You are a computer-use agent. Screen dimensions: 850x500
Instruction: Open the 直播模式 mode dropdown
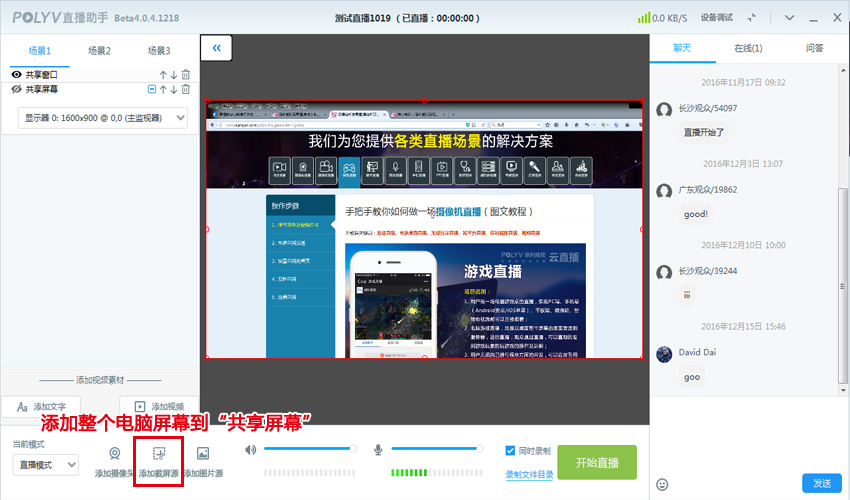click(45, 464)
